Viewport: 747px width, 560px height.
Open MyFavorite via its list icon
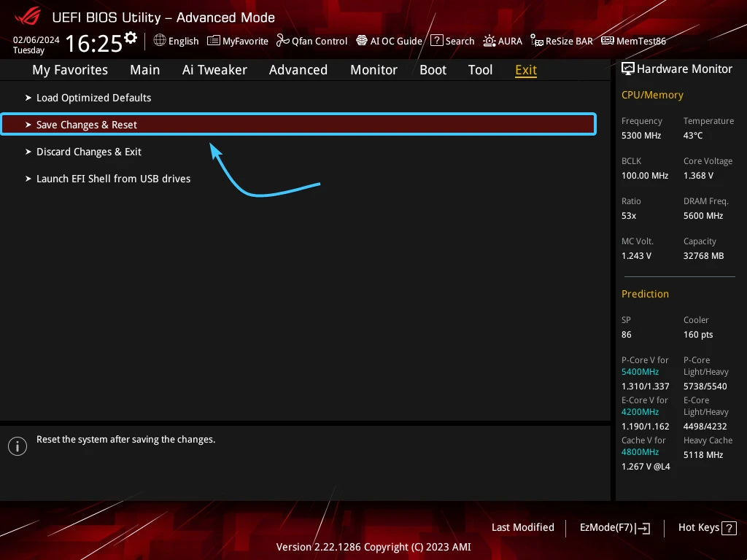point(213,41)
